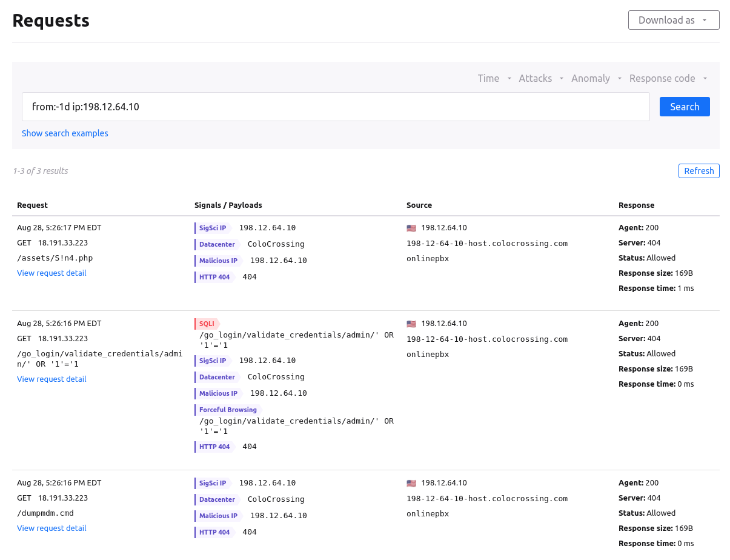Expand the Time filter dropdown
This screenshot has height=560, width=730.
tap(494, 78)
